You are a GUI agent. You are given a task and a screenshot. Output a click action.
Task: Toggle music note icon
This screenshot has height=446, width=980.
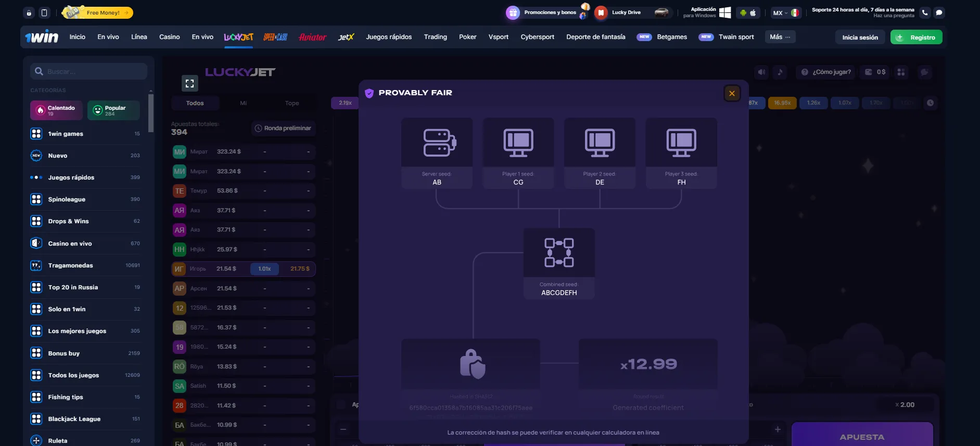tap(780, 72)
